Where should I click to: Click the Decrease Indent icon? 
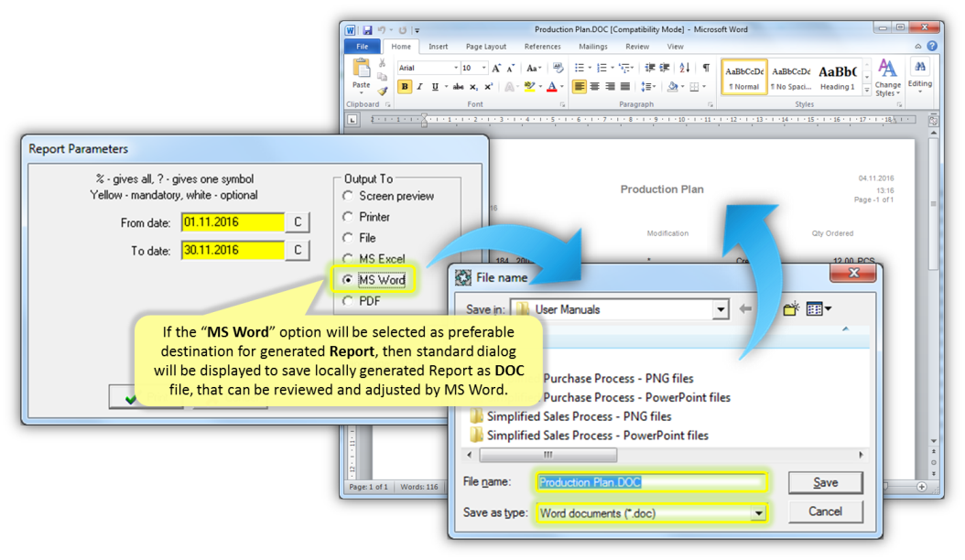tap(649, 68)
